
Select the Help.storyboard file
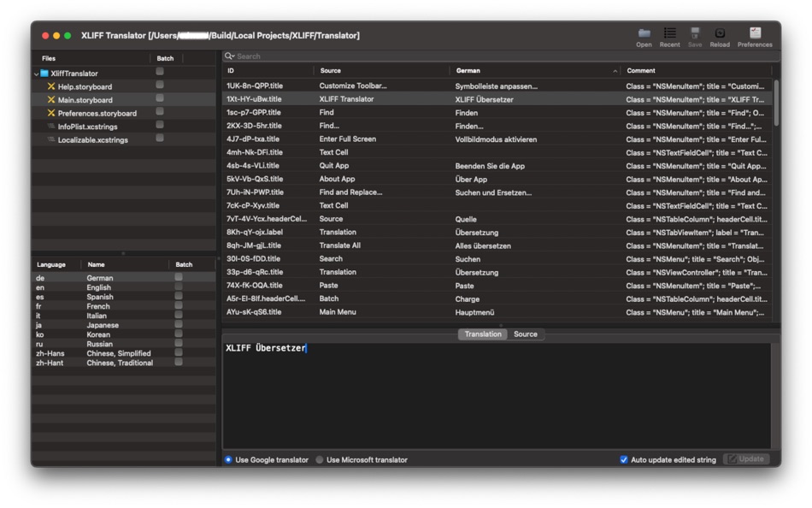click(x=85, y=86)
